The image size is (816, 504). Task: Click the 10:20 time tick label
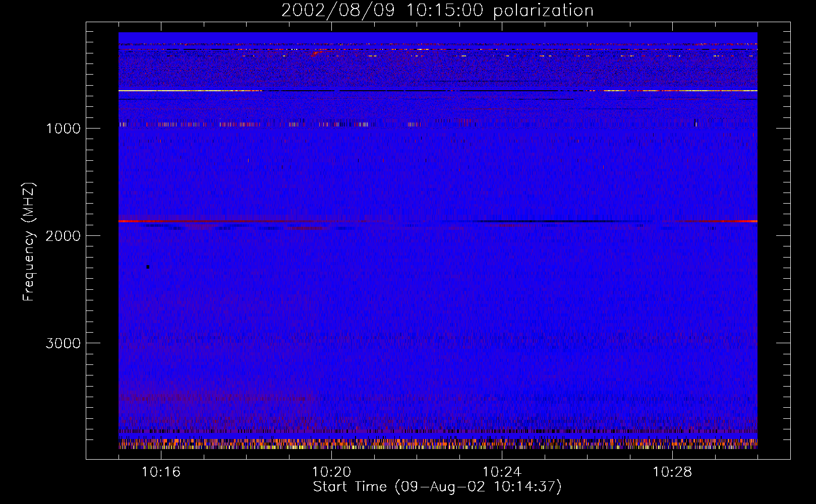point(331,472)
